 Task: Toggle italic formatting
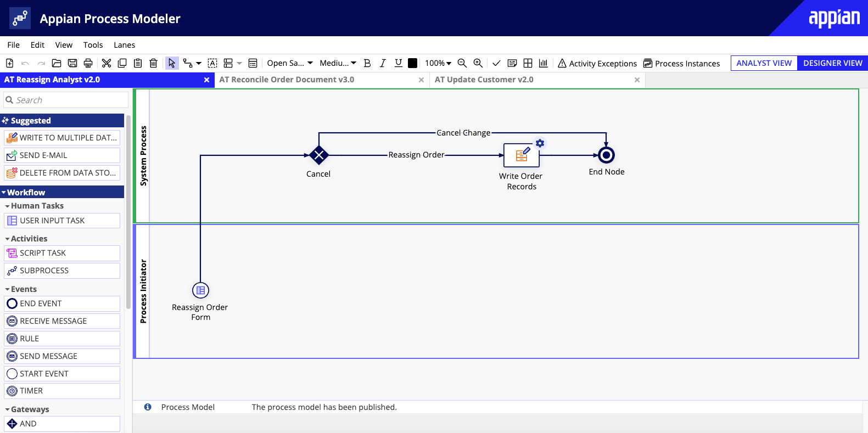pos(383,63)
